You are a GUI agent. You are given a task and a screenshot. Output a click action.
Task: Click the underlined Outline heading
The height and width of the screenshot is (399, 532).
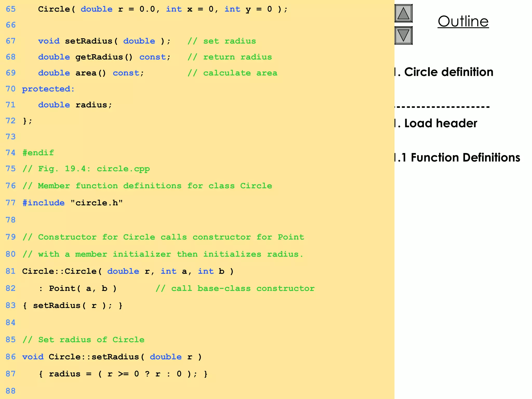coord(463,21)
